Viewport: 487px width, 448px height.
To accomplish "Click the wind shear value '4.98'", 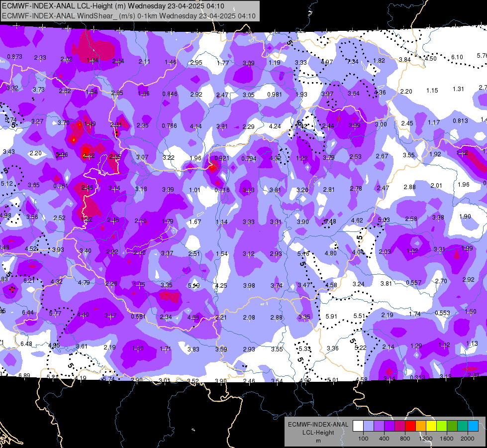I will [5, 216].
